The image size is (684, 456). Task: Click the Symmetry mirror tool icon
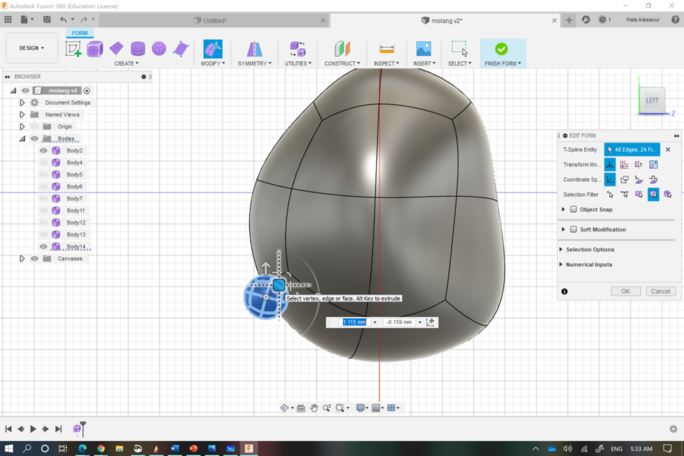point(254,48)
